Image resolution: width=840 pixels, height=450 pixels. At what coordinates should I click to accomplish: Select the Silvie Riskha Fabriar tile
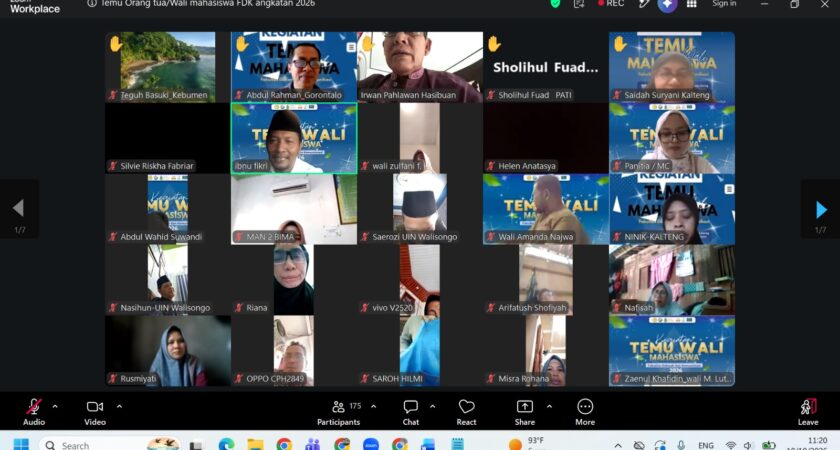coord(168,138)
